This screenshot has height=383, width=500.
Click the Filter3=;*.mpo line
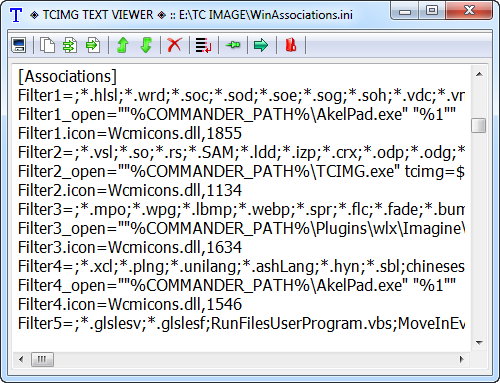(241, 210)
